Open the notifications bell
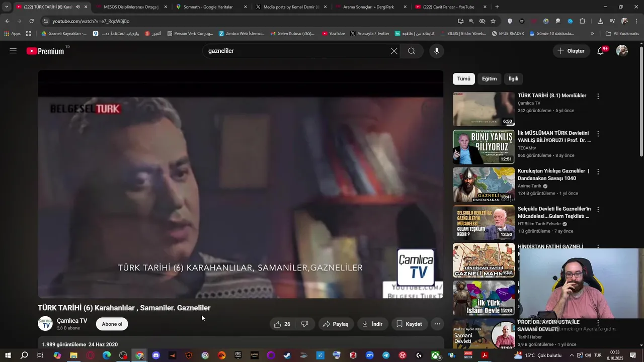Viewport: 644px width, 362px height. pos(601,51)
